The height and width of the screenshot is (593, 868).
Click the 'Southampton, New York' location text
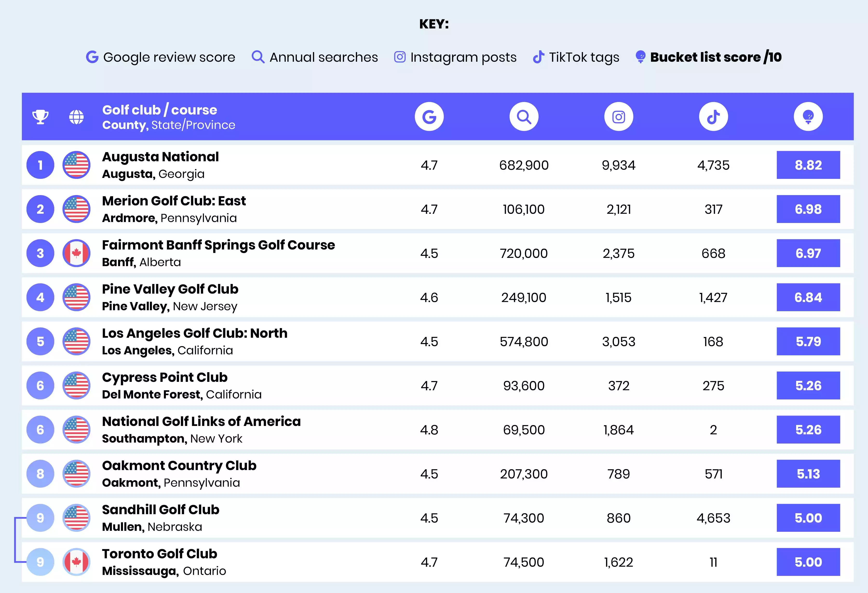coord(172,439)
